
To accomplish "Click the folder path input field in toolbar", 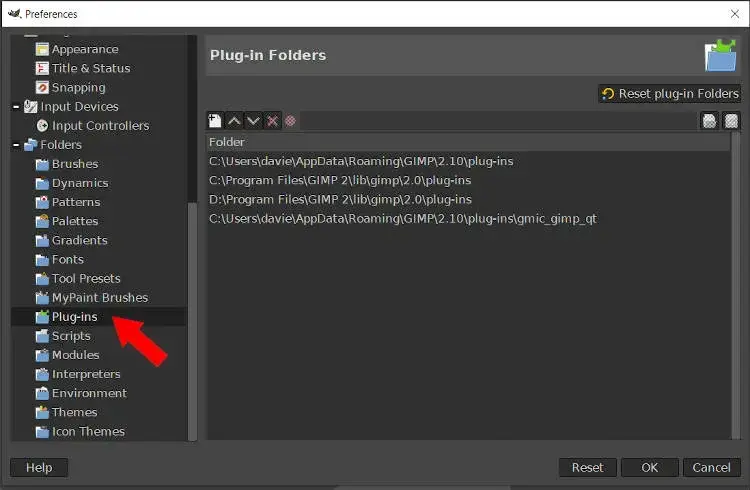I will pos(498,121).
